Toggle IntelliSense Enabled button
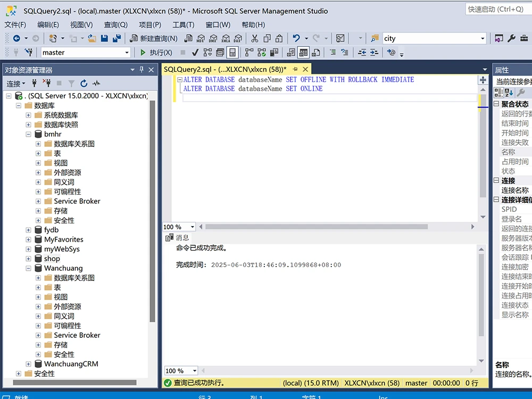Viewport: 532px width, 399px height. pyautogui.click(x=232, y=53)
